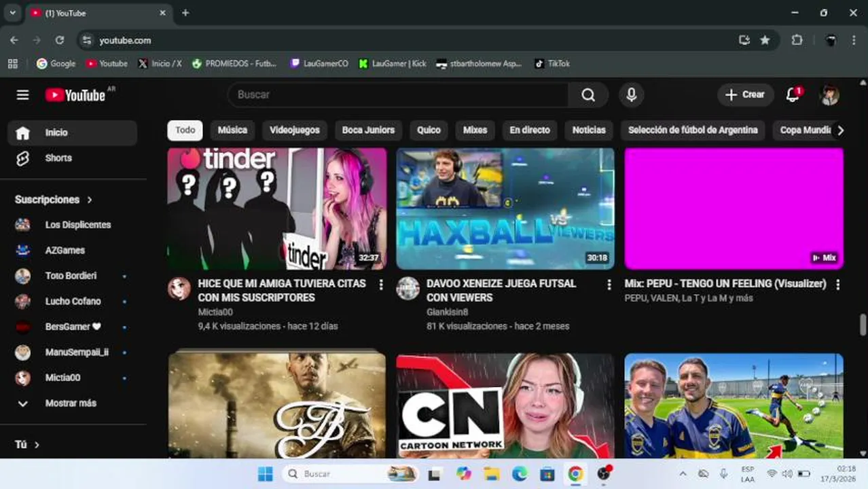The width and height of the screenshot is (868, 489).
Task: Open a new Chrome tab
Action: (185, 13)
